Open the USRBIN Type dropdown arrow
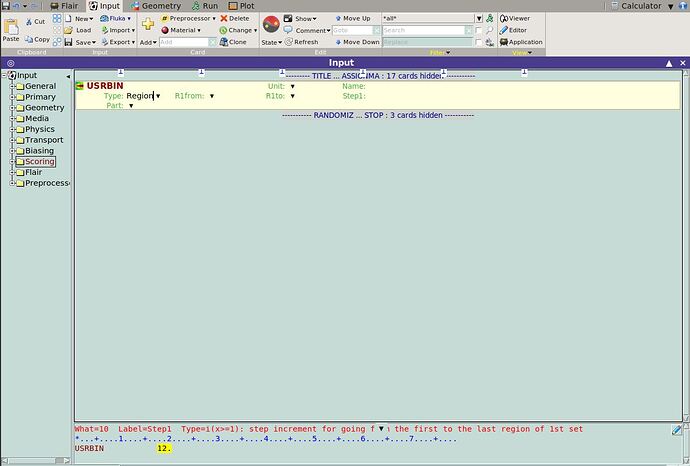Image resolution: width=690 pixels, height=466 pixels. (x=158, y=96)
